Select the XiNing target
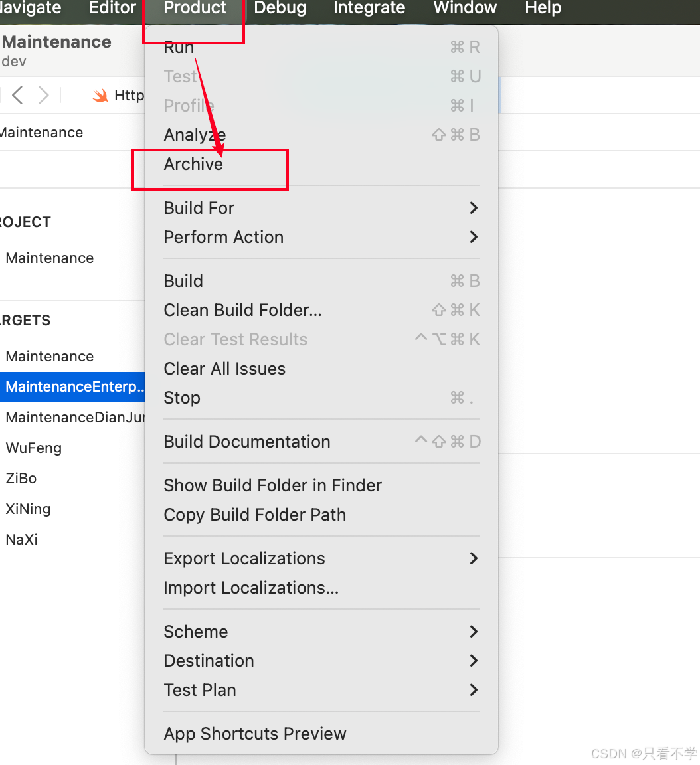700x765 pixels. [28, 509]
